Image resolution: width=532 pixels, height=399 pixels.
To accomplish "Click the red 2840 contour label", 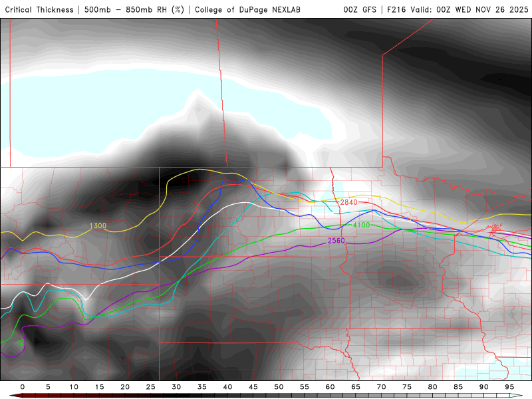I will (x=348, y=202).
